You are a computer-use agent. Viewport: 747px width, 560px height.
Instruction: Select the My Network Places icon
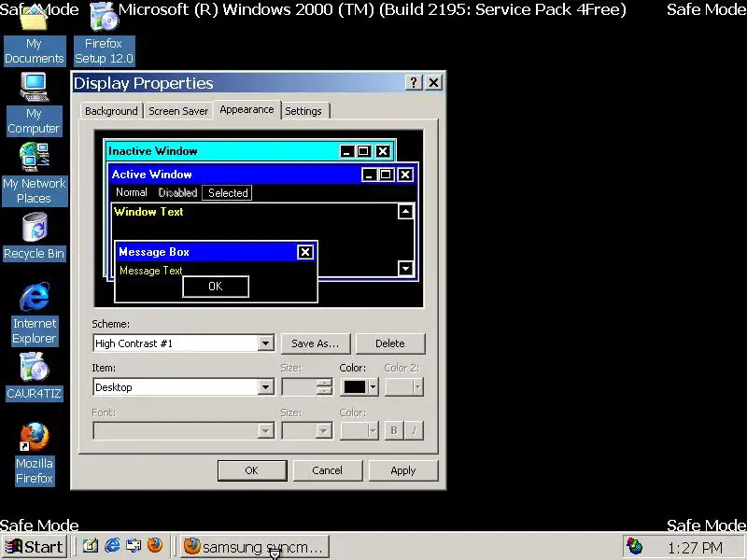pos(35,175)
